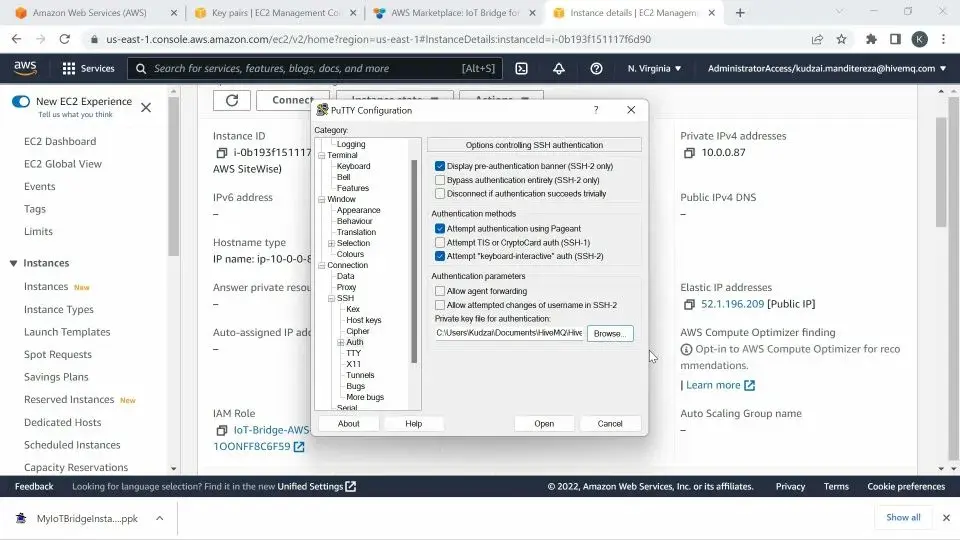Expand the Auth tree node
The height and width of the screenshot is (540, 960).
[340, 343]
